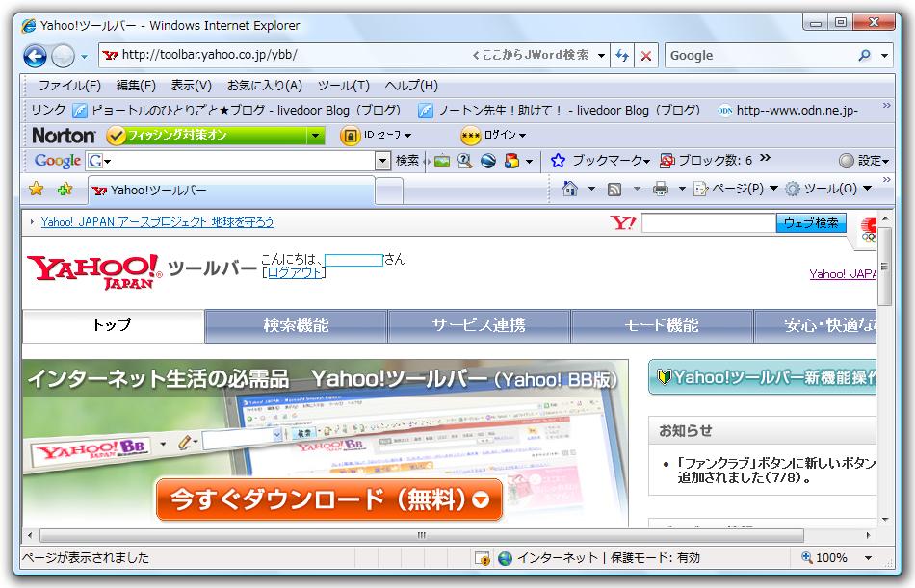Refresh the page with the refresh icon
This screenshot has width=915, height=588.
click(622, 56)
